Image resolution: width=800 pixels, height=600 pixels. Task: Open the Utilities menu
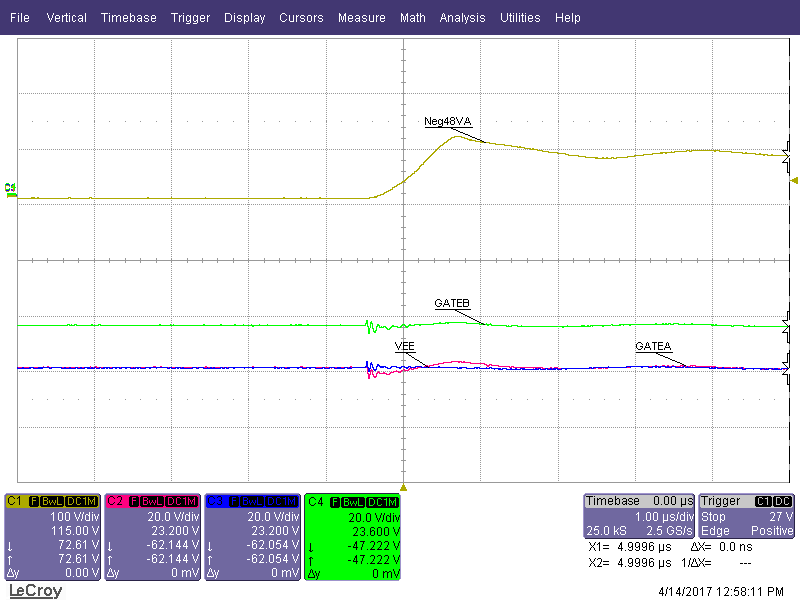[520, 18]
